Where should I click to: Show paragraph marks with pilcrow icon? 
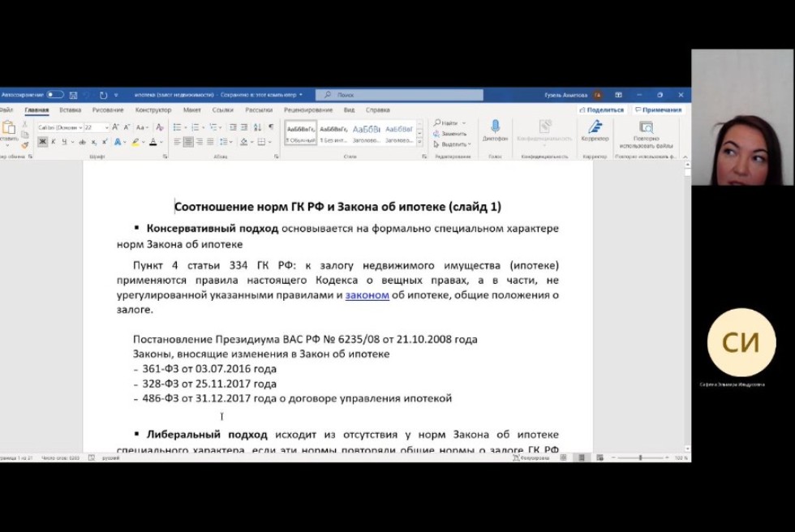(270, 127)
